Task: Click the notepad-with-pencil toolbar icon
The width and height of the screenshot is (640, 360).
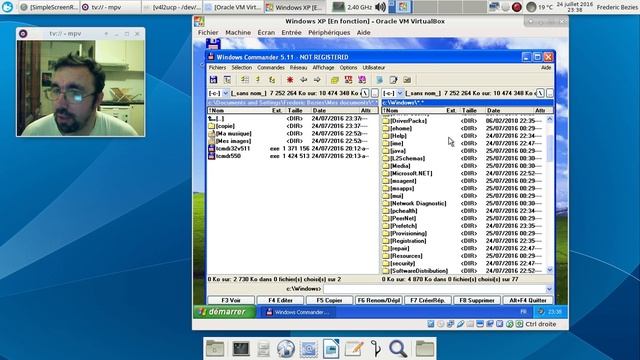Action: [x=393, y=80]
